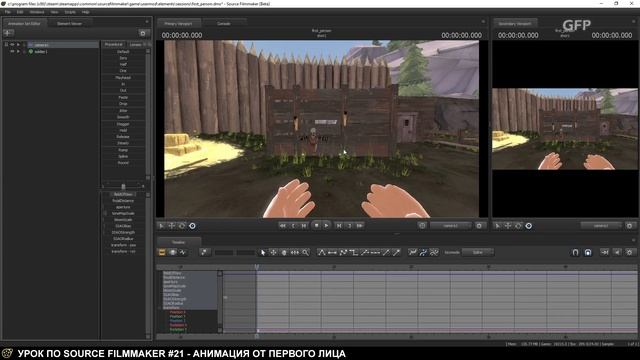Open primary viewport camera dropdown
This screenshot has height=360, width=640.
451,226
